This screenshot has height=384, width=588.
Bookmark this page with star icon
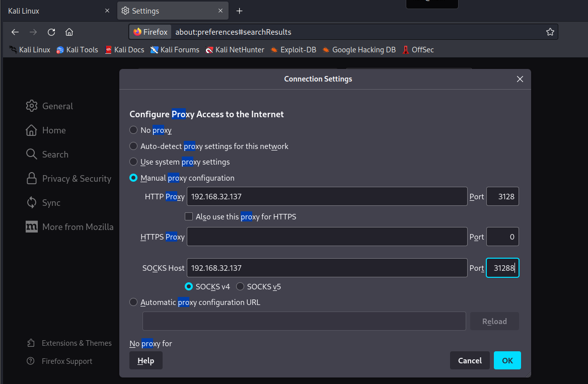550,32
